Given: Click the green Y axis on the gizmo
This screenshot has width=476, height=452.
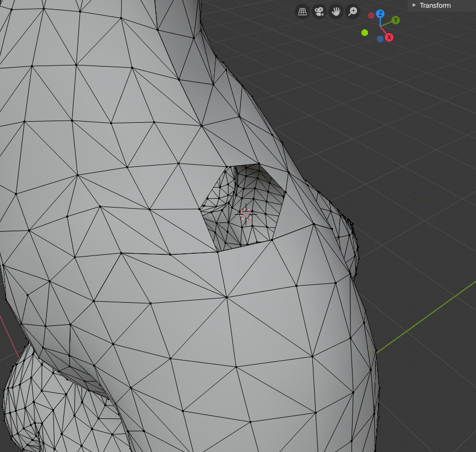Looking at the screenshot, I should click(x=396, y=20).
